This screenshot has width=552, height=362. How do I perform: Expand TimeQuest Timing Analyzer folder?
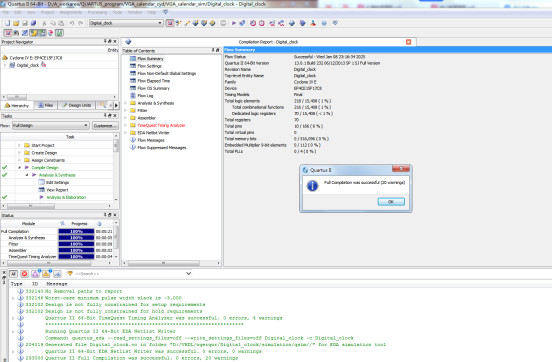(125, 125)
